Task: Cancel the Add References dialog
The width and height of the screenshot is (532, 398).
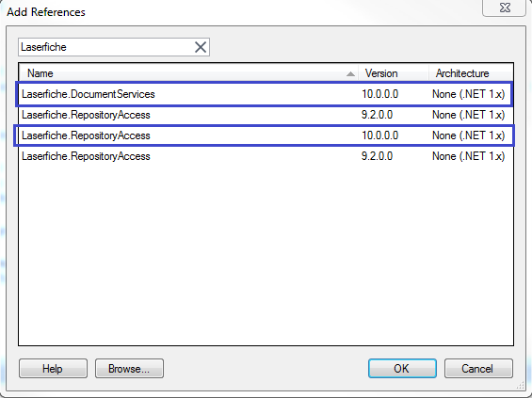Action: click(478, 369)
